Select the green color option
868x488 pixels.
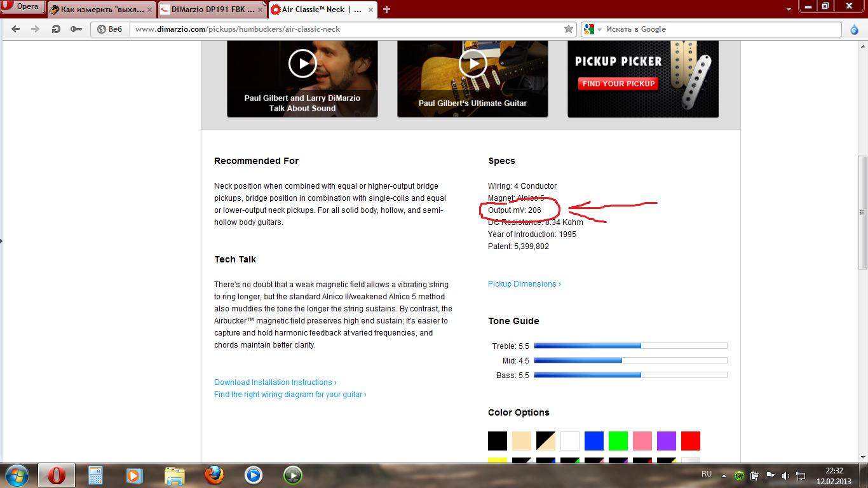(x=618, y=441)
